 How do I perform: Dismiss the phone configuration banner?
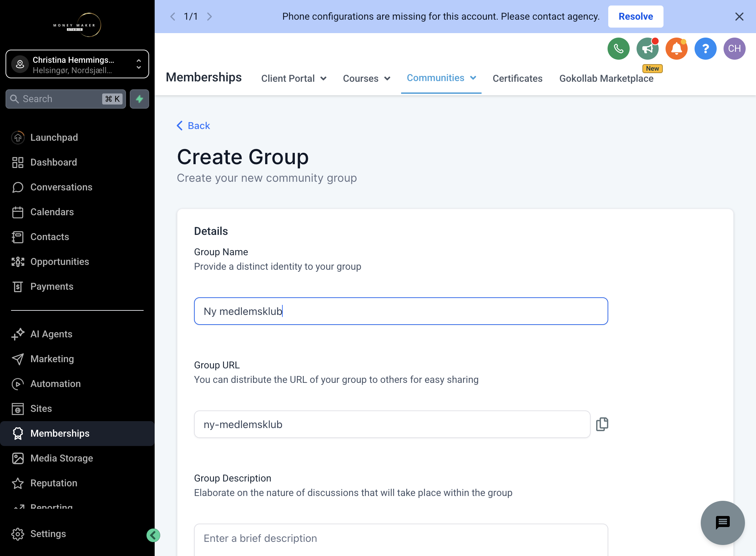[739, 17]
